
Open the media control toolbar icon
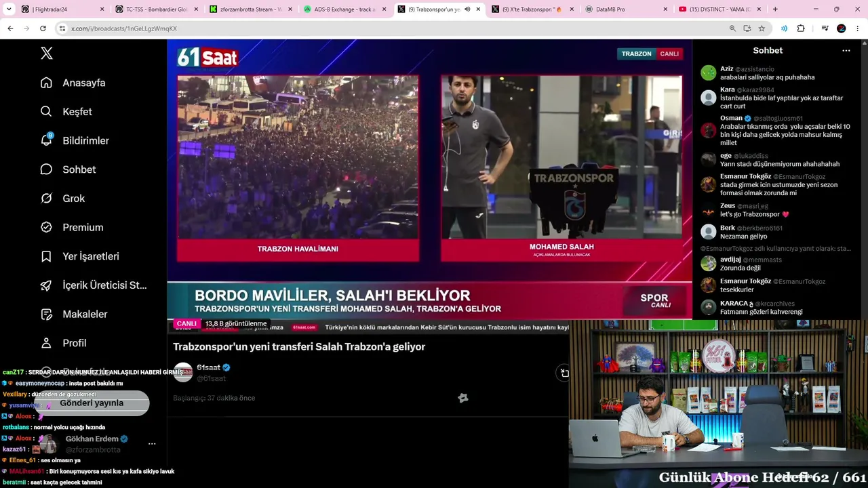pos(825,28)
